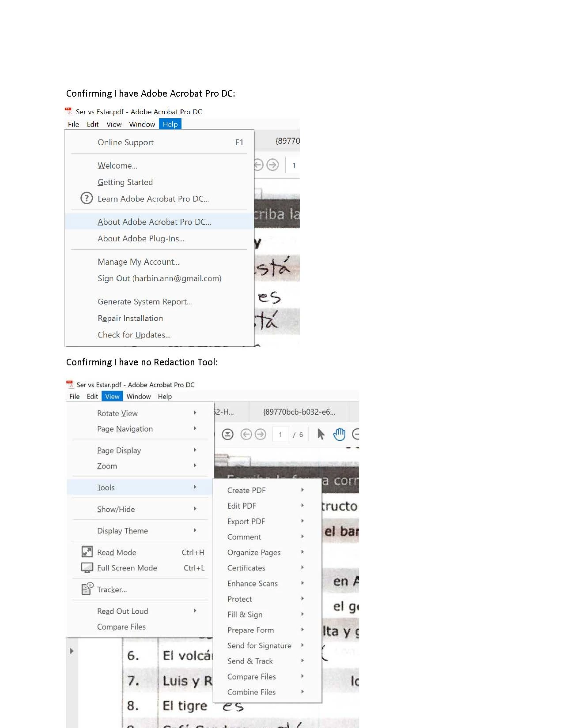Screen dimensions: 563x728
Task: Select Comment in Tools submenu
Action: (267, 537)
